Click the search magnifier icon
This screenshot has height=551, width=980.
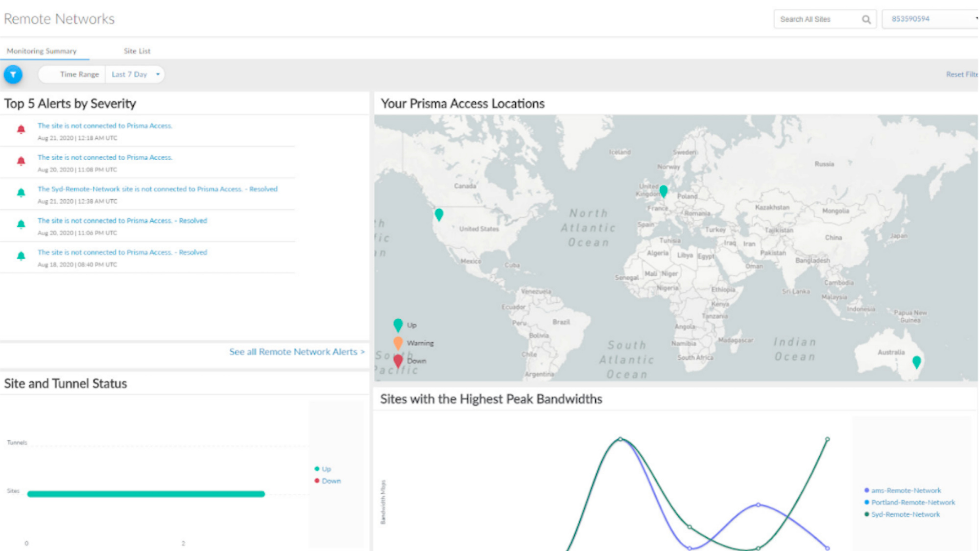coord(866,20)
